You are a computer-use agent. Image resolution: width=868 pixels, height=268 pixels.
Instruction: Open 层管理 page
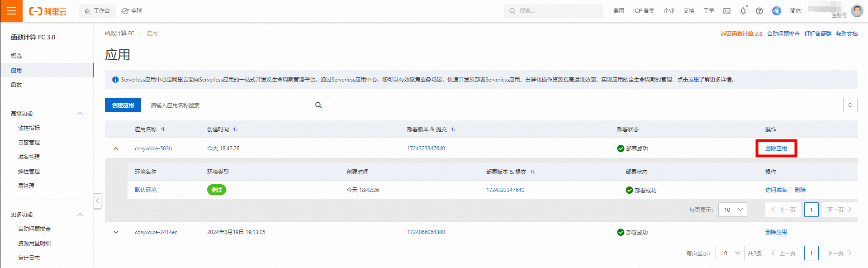26,186
